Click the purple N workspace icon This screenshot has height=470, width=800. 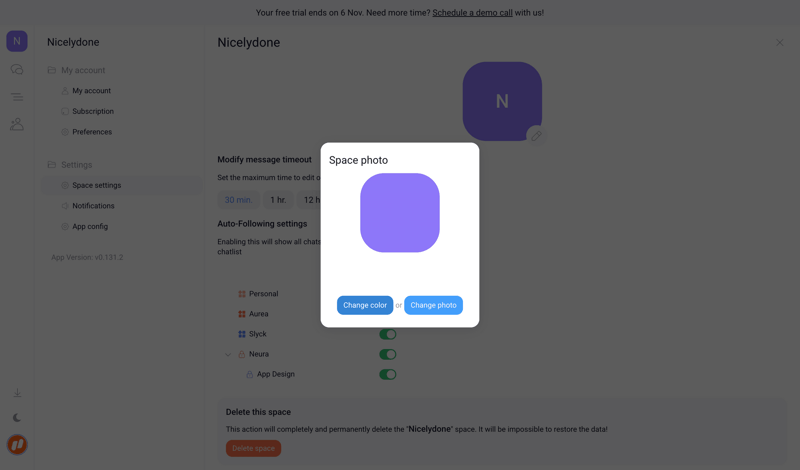[17, 41]
